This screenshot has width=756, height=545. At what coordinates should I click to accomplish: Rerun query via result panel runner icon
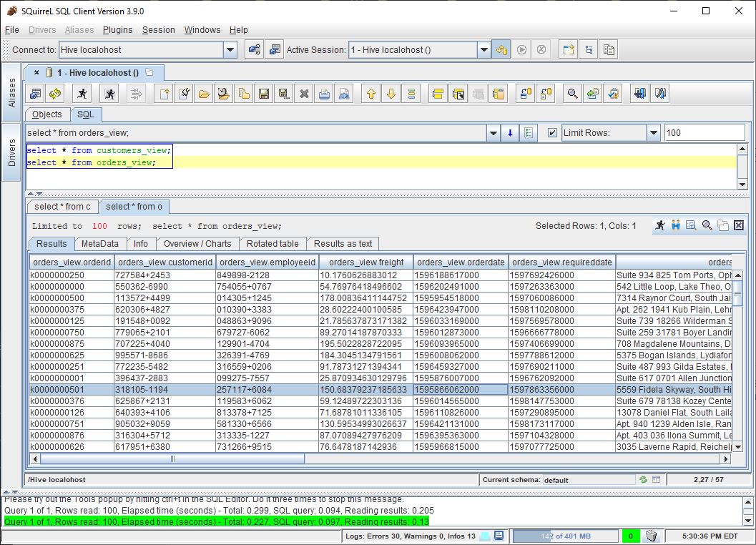tap(660, 225)
